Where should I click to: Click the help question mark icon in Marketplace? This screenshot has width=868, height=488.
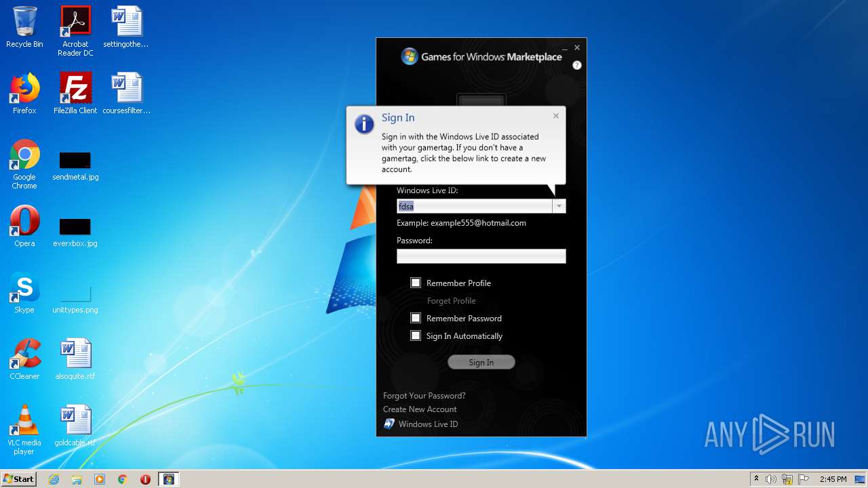coord(577,66)
